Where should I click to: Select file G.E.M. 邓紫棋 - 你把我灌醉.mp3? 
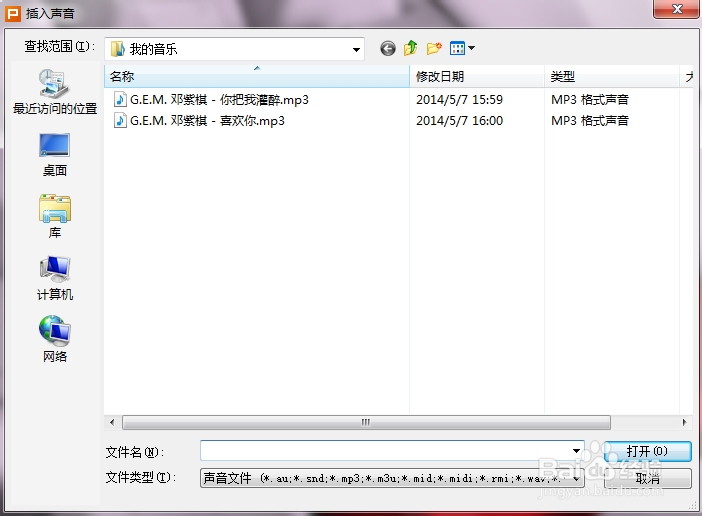(x=219, y=99)
